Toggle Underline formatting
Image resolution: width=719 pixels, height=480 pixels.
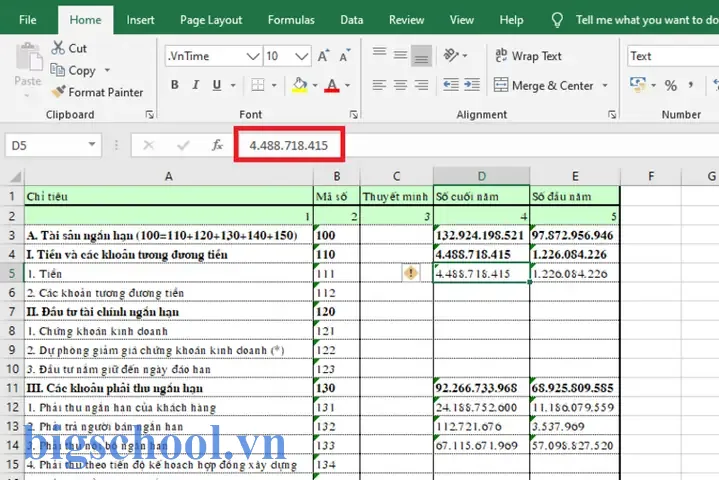point(217,85)
